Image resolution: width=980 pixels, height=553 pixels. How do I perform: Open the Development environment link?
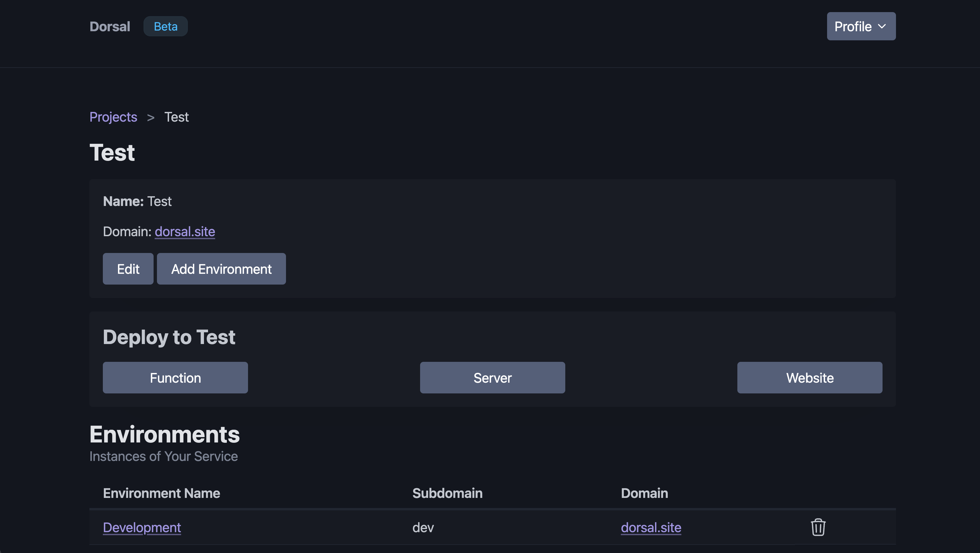(142, 527)
